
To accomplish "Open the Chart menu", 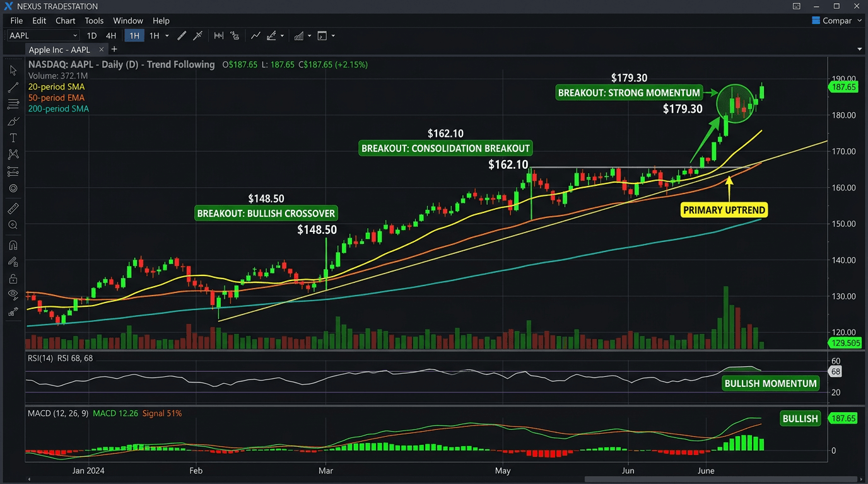I will 65,21.
